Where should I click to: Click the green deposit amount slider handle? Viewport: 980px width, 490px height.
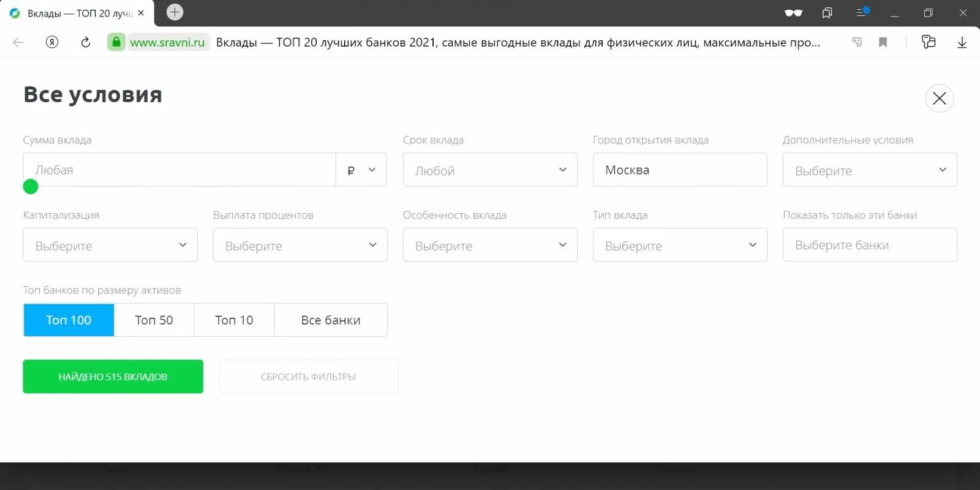point(31,187)
